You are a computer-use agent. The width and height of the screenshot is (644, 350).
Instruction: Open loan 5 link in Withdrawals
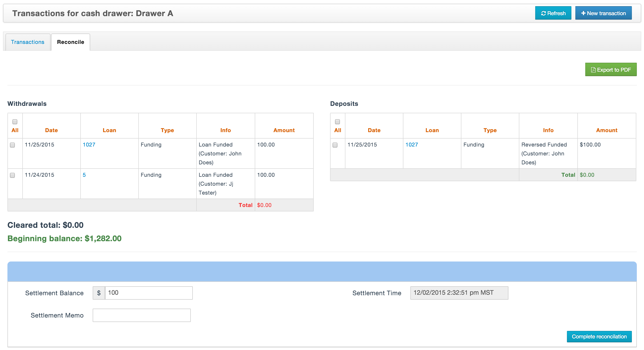point(84,175)
